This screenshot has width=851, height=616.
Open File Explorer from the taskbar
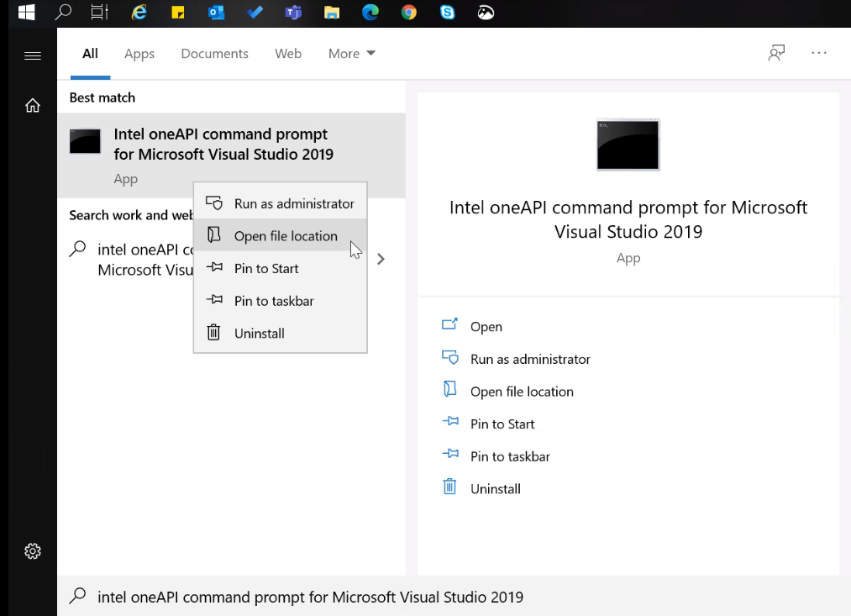click(332, 13)
